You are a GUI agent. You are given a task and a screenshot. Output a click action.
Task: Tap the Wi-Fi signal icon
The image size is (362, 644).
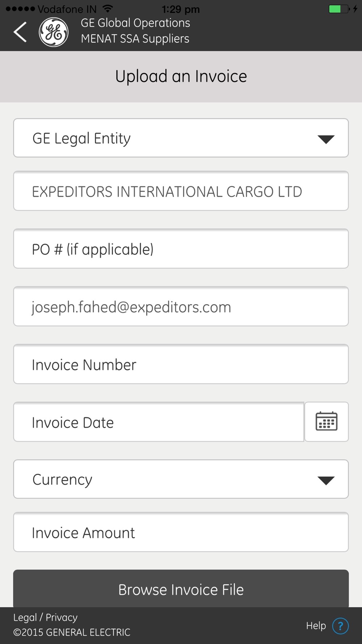click(x=108, y=8)
